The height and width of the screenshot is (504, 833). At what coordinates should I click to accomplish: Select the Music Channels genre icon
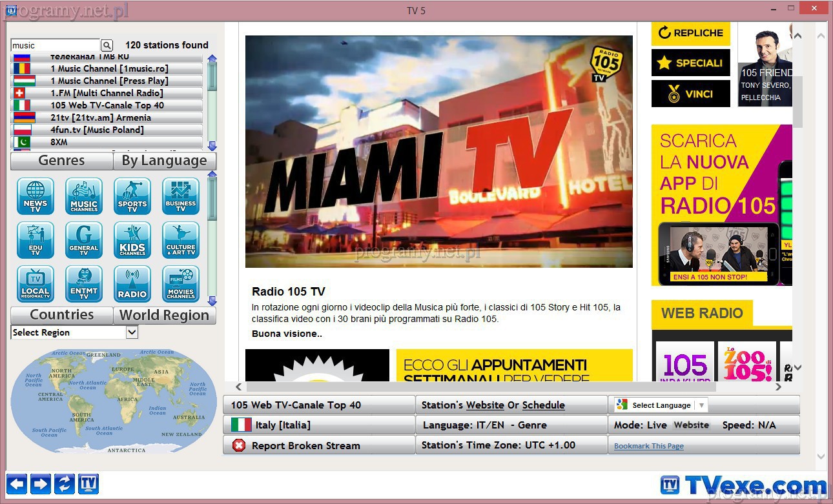click(84, 196)
